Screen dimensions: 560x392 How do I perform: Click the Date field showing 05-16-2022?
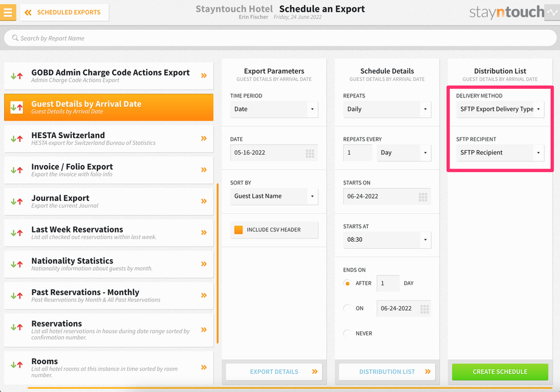(274, 153)
